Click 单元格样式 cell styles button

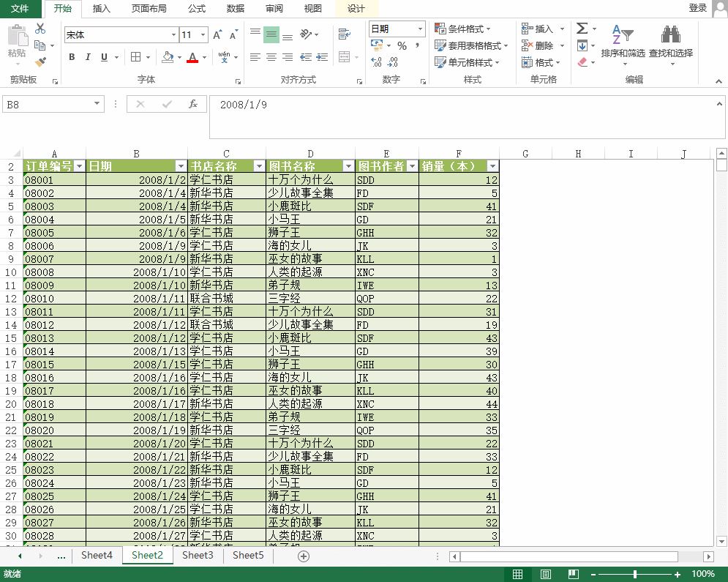point(467,62)
